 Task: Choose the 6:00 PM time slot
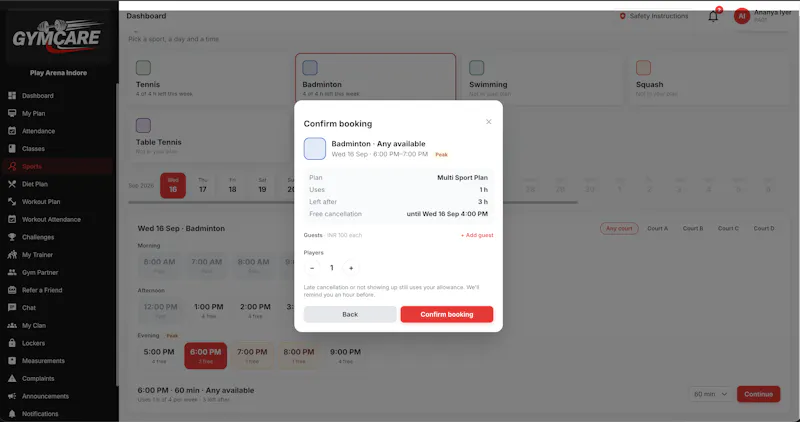[206, 356]
